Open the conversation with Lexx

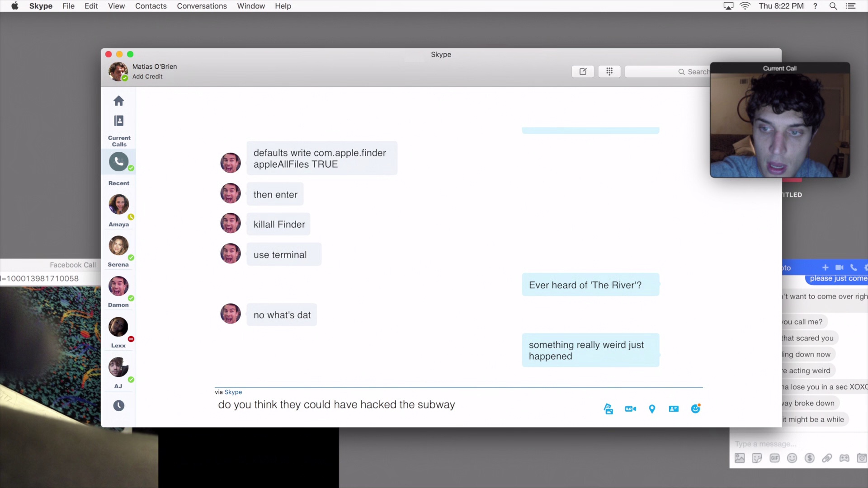(118, 327)
